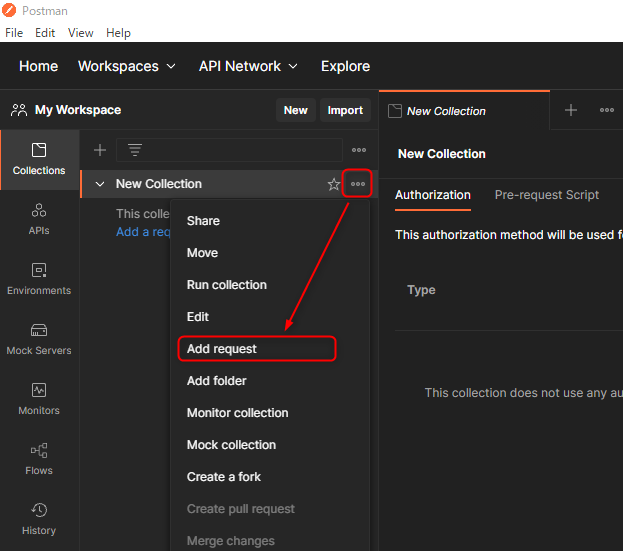Click the filter icon in the search field
The height and width of the screenshot is (551, 623).
tap(135, 150)
